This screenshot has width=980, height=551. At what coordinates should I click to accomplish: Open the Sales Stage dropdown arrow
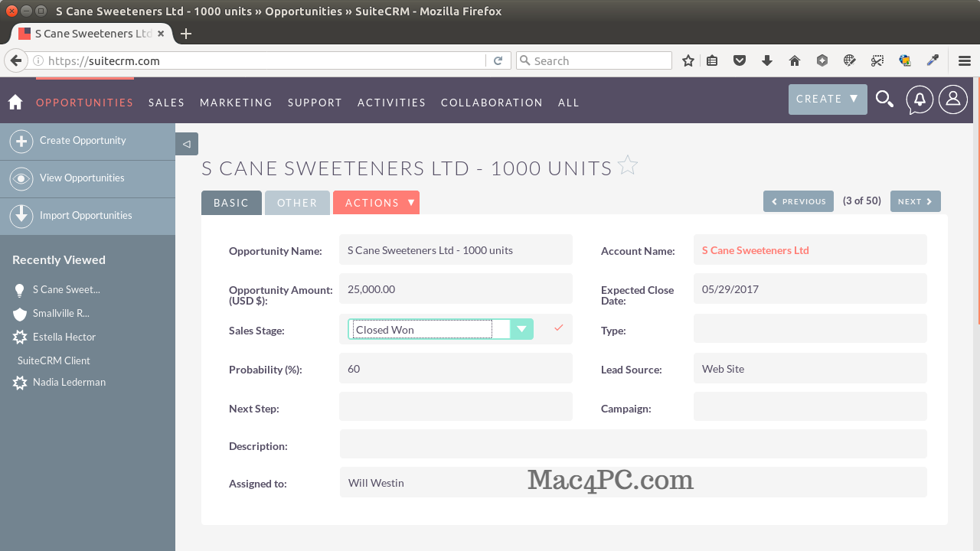tap(522, 329)
